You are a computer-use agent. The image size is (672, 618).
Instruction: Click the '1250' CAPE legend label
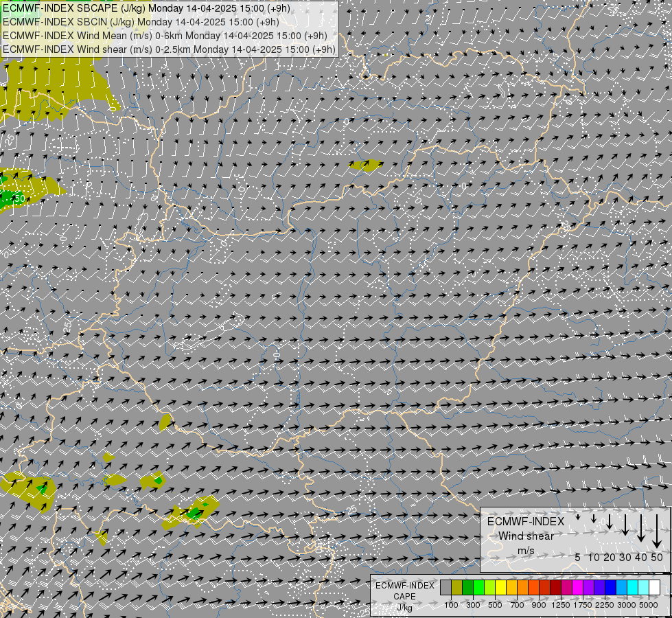tap(561, 605)
